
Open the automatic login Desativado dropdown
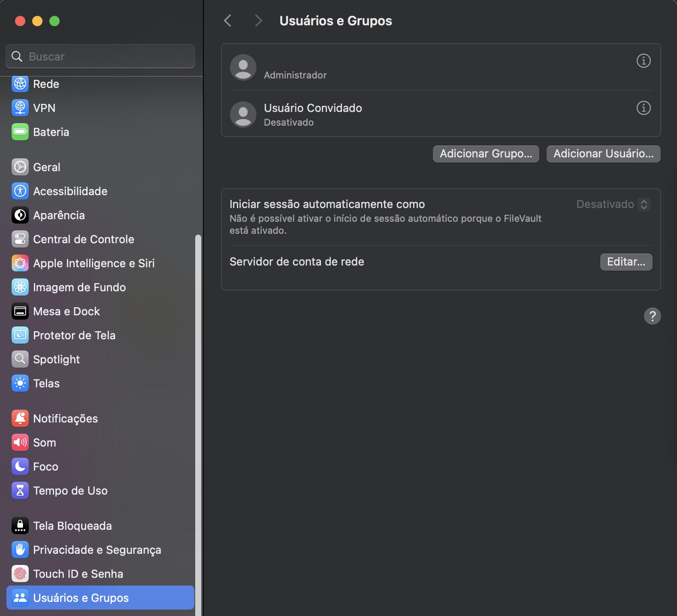tap(614, 204)
